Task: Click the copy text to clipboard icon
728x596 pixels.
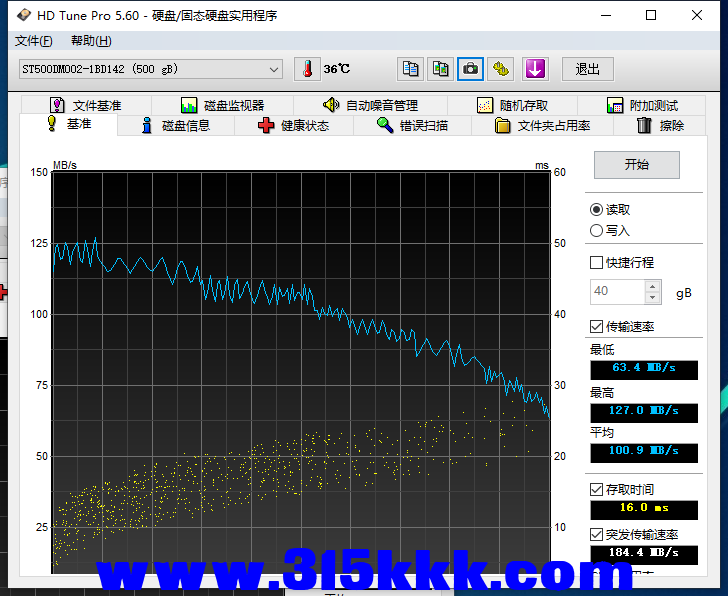Action: pyautogui.click(x=410, y=69)
